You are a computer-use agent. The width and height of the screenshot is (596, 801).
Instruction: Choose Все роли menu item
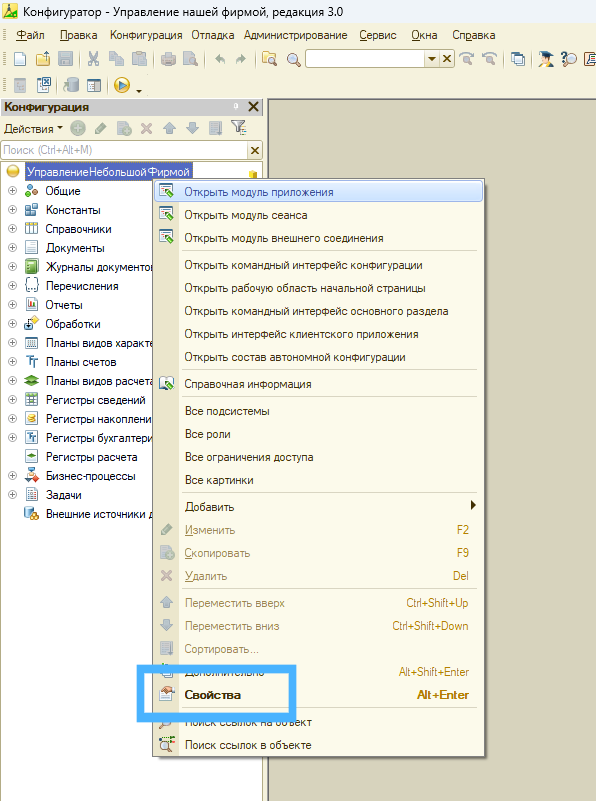[319, 434]
